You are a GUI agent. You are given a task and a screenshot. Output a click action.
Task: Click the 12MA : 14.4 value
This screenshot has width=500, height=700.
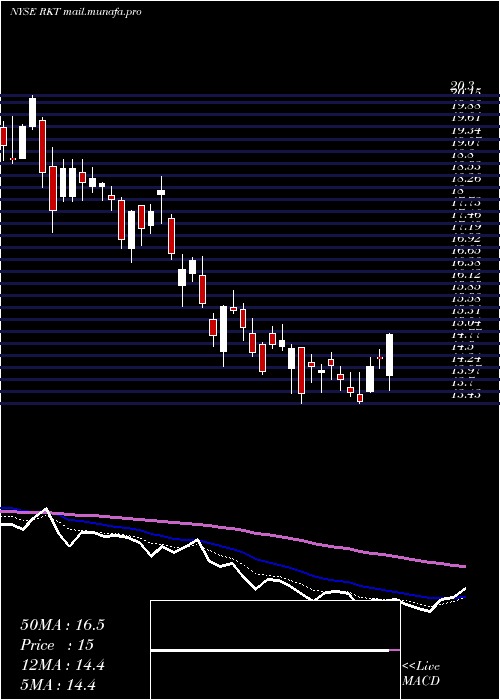tap(62, 665)
